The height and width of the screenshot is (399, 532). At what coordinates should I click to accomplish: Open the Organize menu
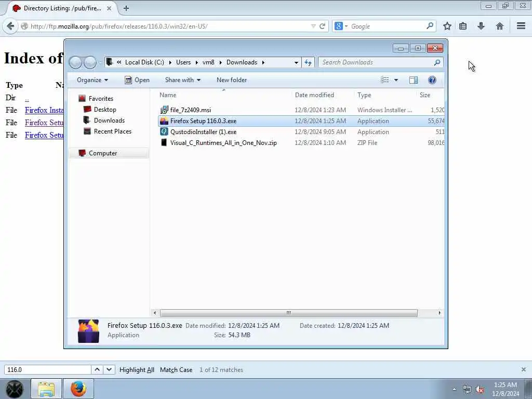tap(92, 80)
